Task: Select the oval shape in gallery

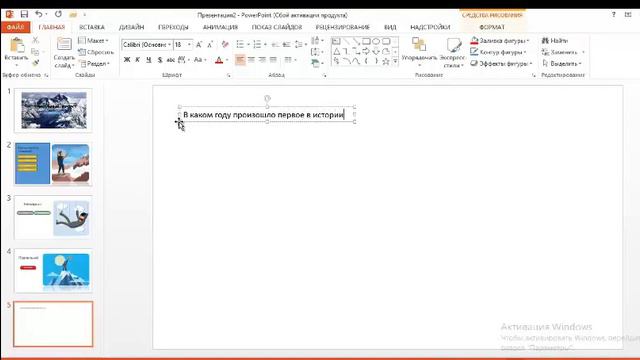Action: click(376, 41)
